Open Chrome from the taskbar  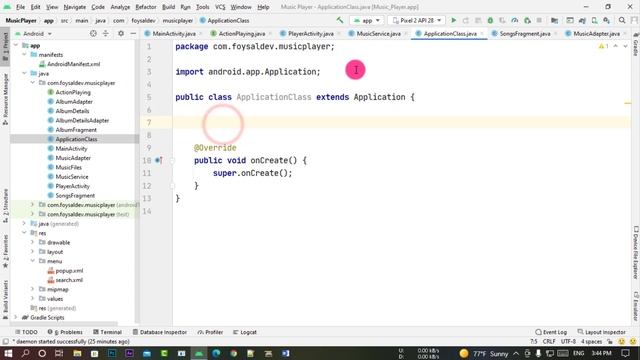click(x=233, y=353)
